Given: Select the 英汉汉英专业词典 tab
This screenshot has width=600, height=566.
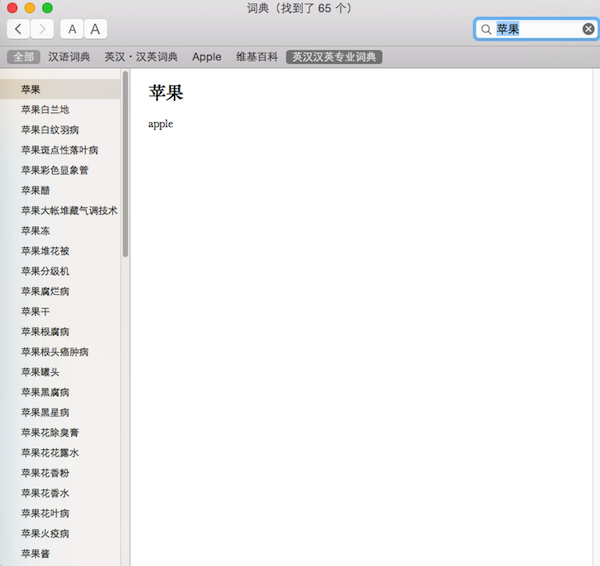Looking at the screenshot, I should tap(334, 57).
